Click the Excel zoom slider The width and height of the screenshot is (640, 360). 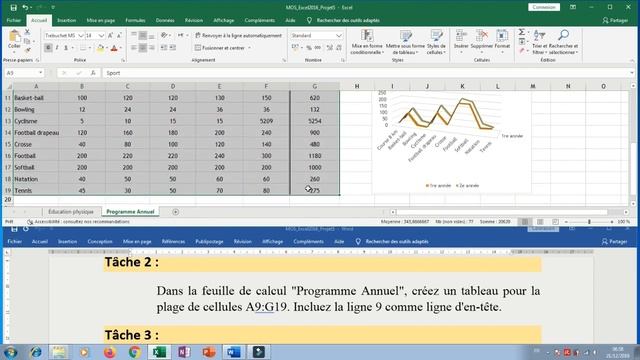click(589, 222)
